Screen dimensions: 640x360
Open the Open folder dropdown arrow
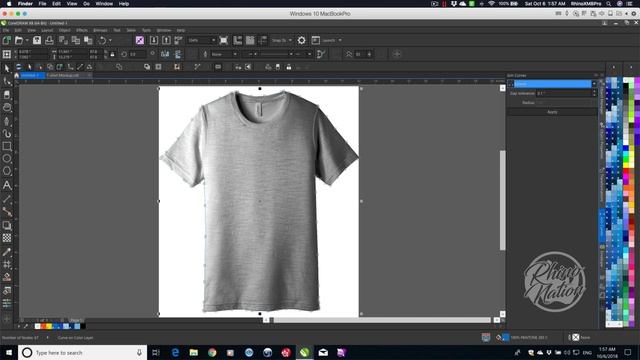[27, 40]
